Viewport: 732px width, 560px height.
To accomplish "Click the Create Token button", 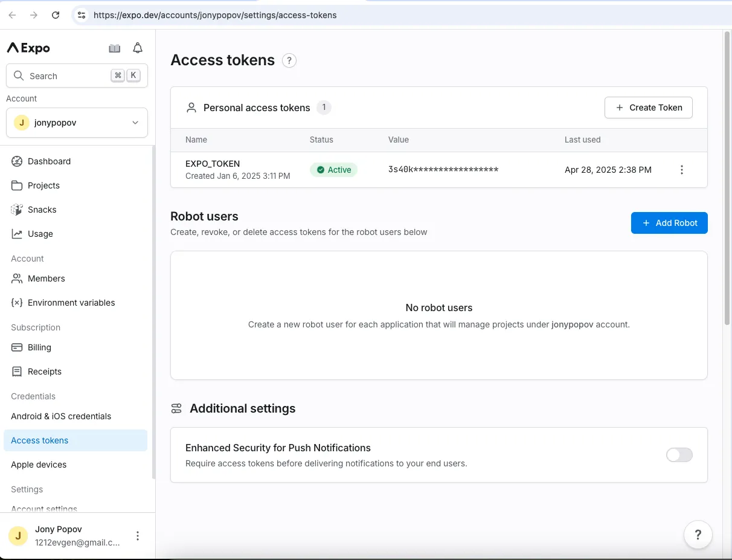I will point(649,108).
